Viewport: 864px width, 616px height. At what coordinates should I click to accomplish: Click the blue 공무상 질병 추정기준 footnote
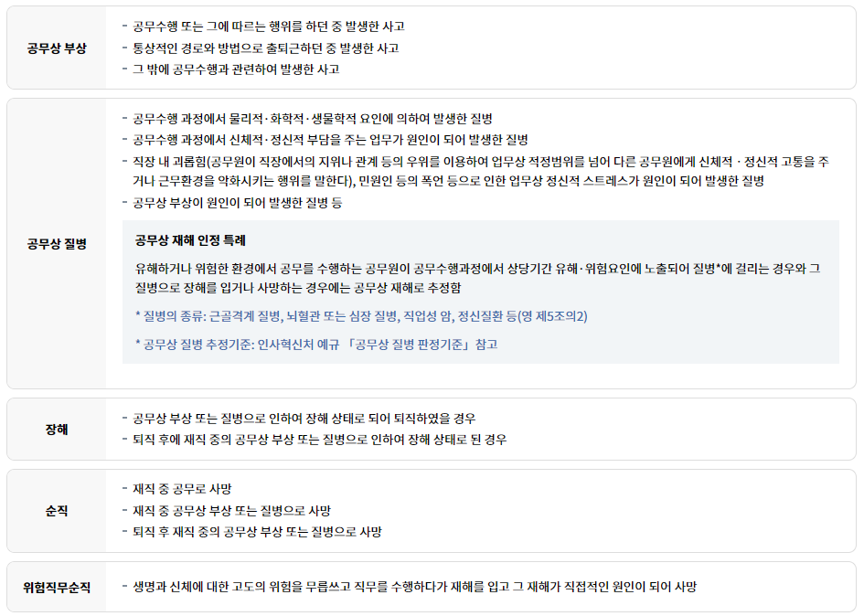pyautogui.click(x=316, y=345)
